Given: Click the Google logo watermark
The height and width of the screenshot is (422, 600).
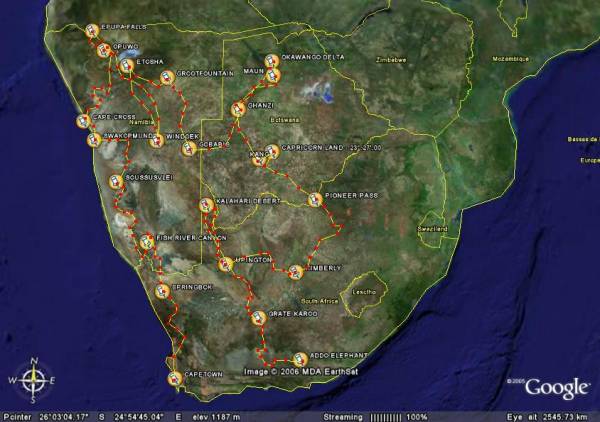Looking at the screenshot, I should [557, 388].
